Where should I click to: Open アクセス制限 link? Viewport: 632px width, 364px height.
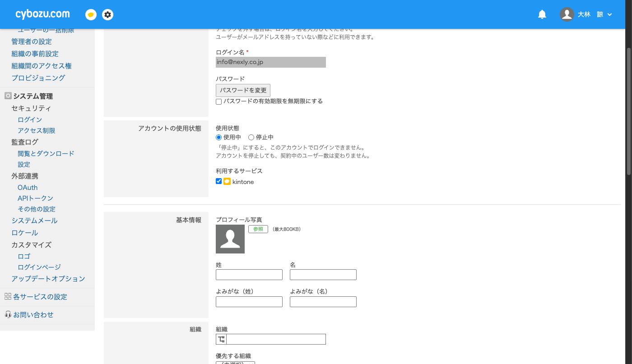tap(37, 130)
